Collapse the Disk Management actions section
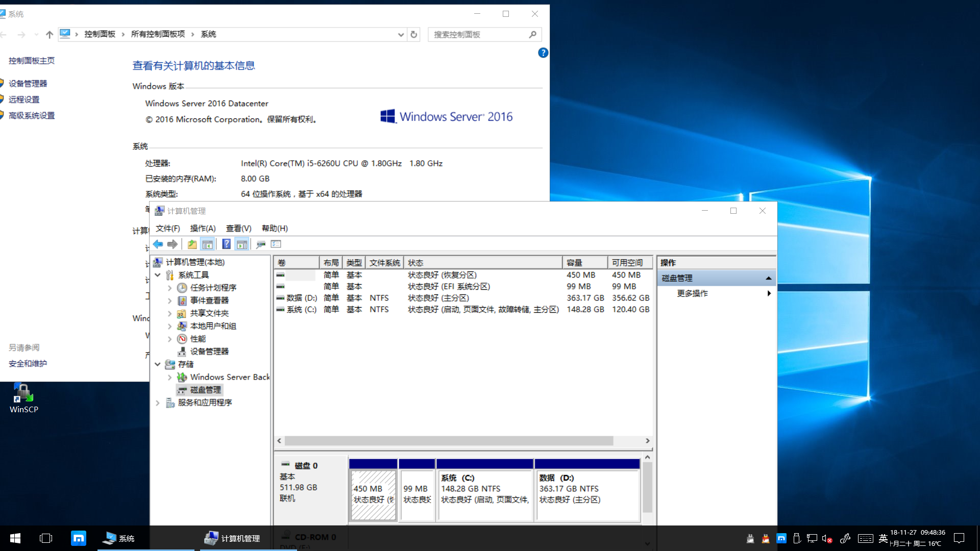The height and width of the screenshot is (551, 980). click(768, 278)
